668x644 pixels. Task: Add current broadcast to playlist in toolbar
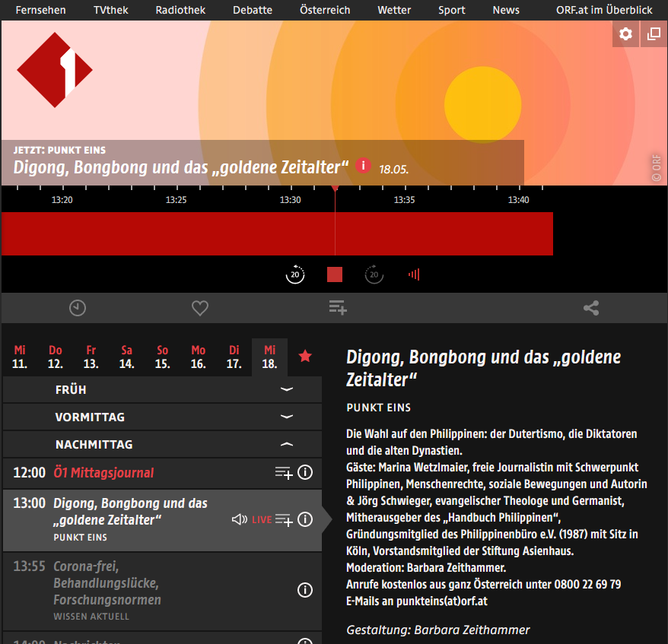(338, 308)
